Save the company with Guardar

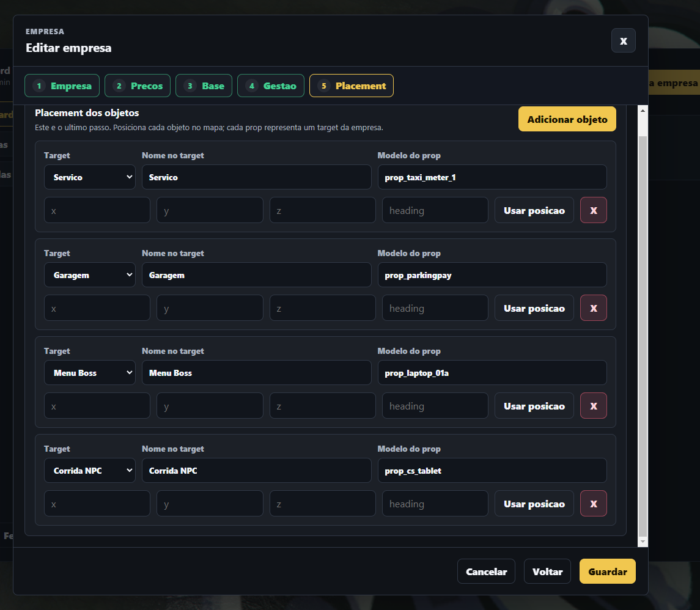coord(607,571)
